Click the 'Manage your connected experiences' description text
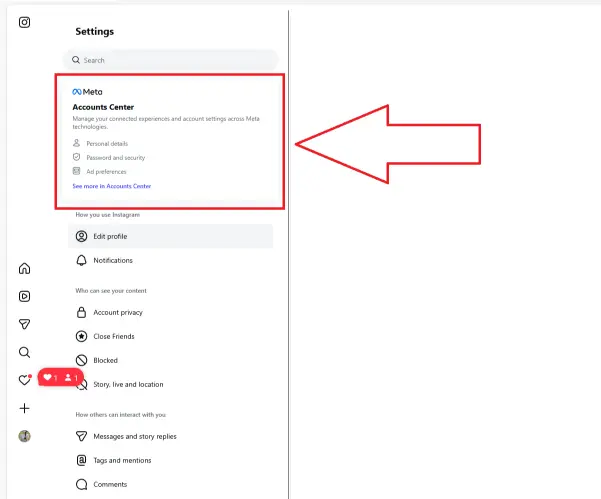Image resolution: width=601 pixels, height=499 pixels. coord(166,123)
